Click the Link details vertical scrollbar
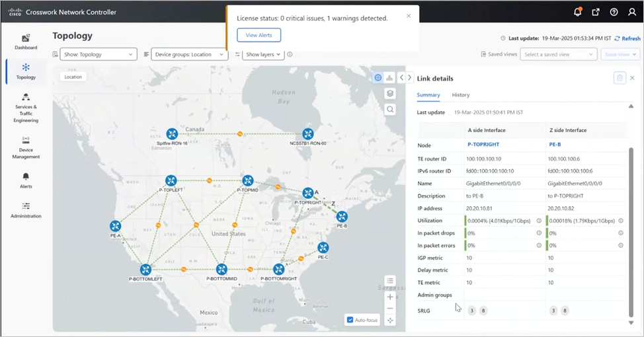 coord(631,232)
